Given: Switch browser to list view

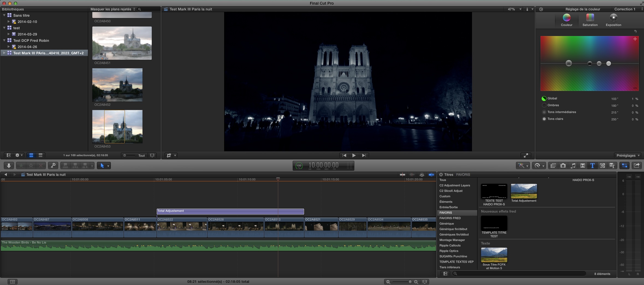Looking at the screenshot, I should pos(40,155).
